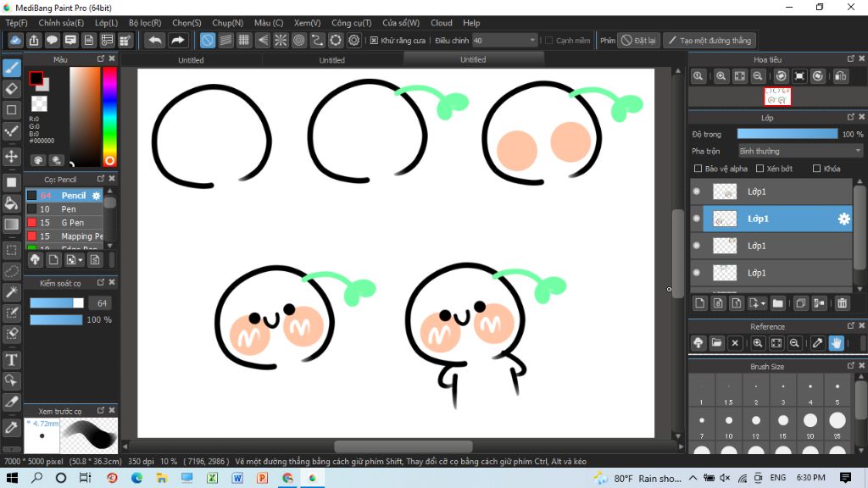Select the 10 Pen brush
Screen dimensions: 868x488
[x=64, y=209]
